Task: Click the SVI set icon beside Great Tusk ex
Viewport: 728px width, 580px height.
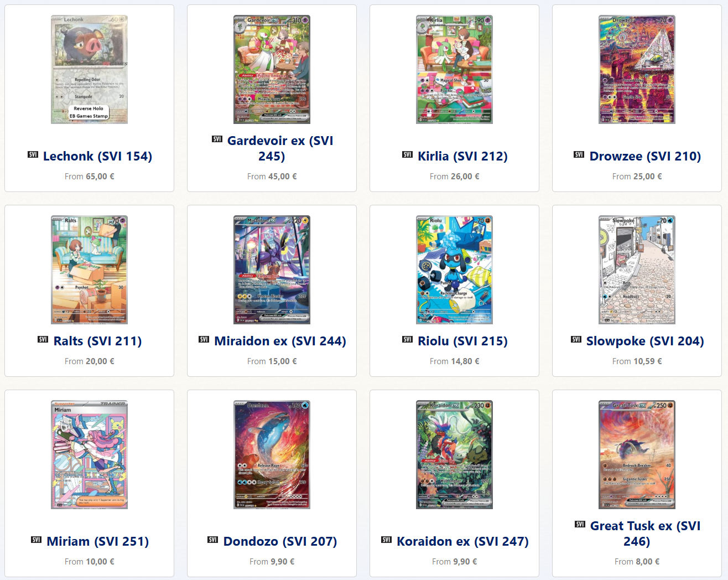Action: click(x=580, y=524)
